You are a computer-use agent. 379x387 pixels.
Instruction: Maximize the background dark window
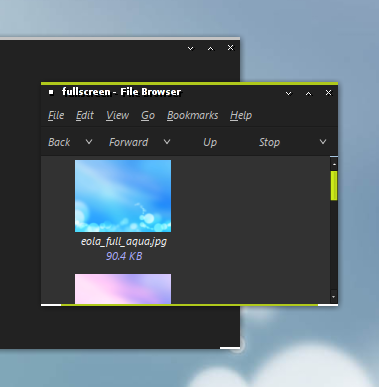(210, 49)
